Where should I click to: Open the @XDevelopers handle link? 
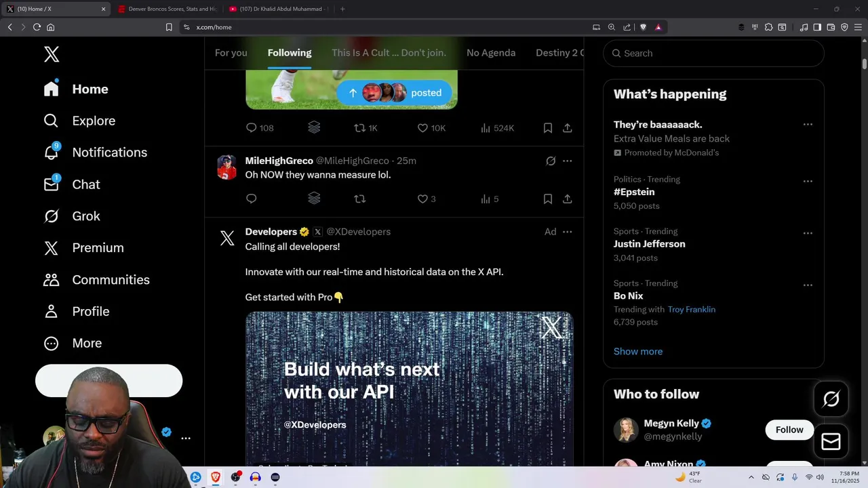pyautogui.click(x=359, y=232)
